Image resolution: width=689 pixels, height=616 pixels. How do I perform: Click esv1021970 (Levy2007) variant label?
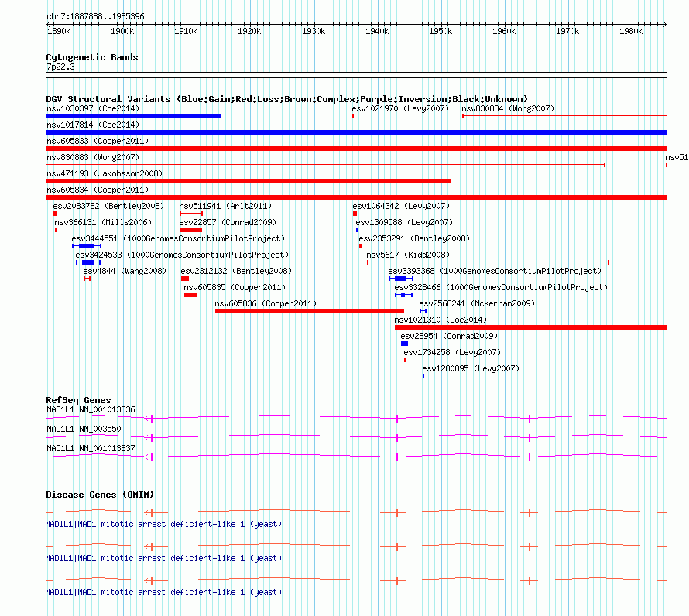[x=400, y=108]
